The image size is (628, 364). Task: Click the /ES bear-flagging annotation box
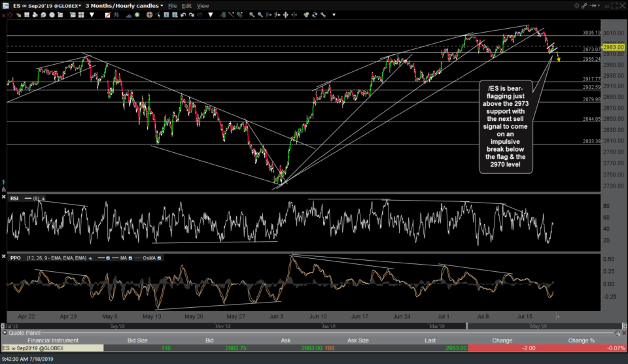(x=506, y=127)
